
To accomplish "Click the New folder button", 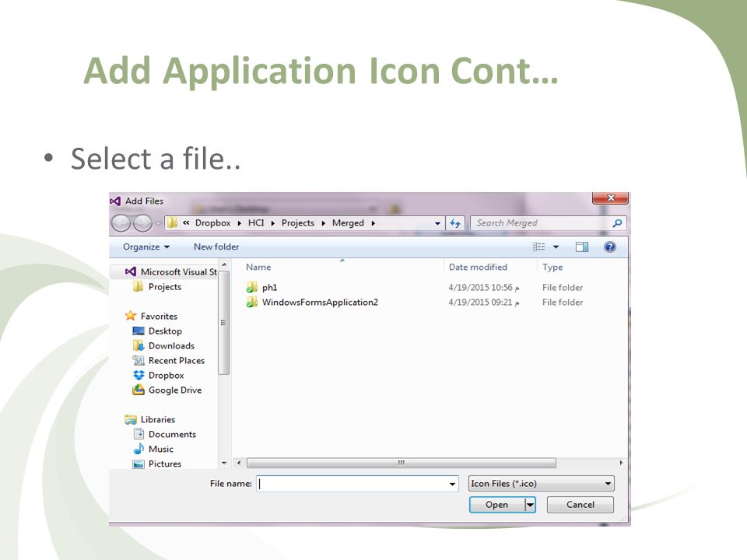I will [216, 247].
